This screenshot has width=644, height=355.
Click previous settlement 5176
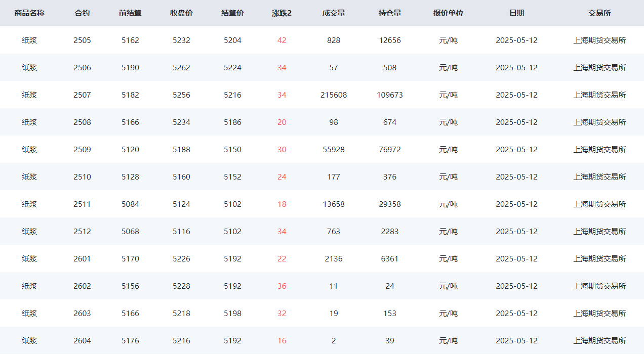(130, 341)
